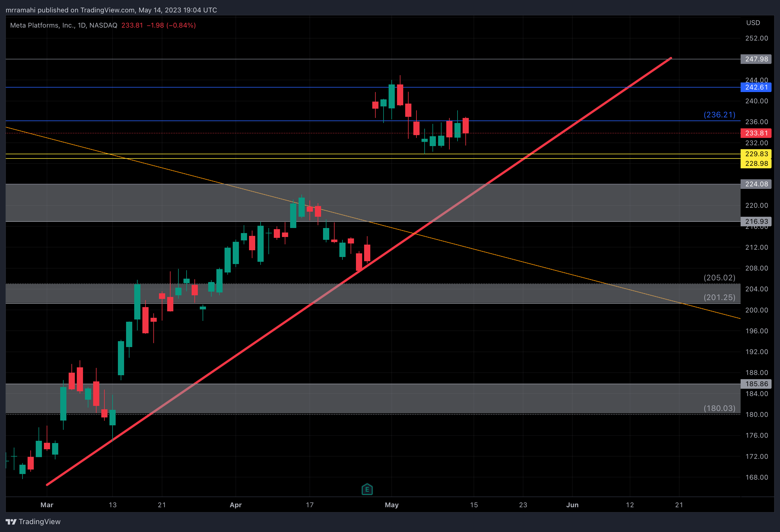The image size is (780, 532).
Task: Click the gray 247.98 price label
Action: 756,59
